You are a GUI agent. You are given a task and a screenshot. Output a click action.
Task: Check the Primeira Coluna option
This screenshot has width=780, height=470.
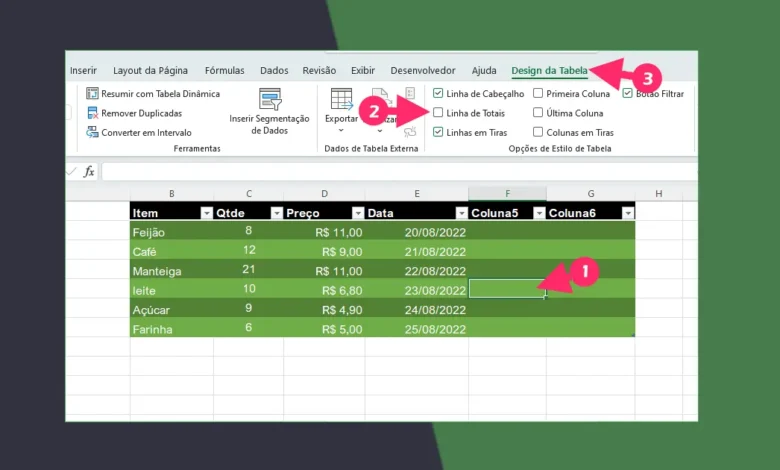pyautogui.click(x=538, y=93)
